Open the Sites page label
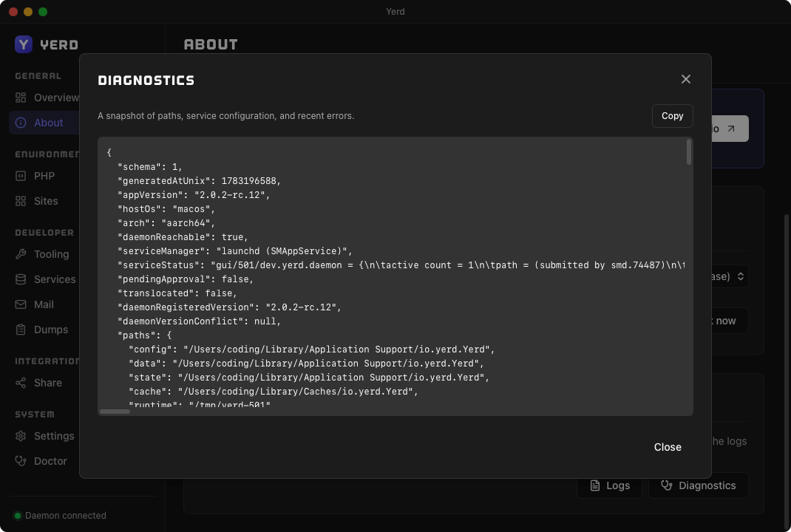Viewport: 791px width, 532px height. (x=46, y=201)
